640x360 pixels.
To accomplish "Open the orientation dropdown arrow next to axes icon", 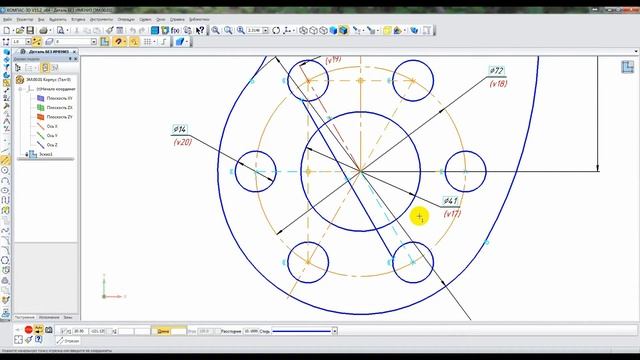I will click(294, 30).
